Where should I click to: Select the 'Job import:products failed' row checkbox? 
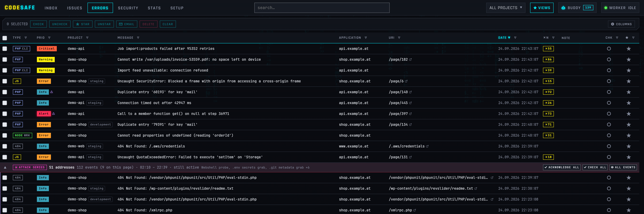(5, 49)
